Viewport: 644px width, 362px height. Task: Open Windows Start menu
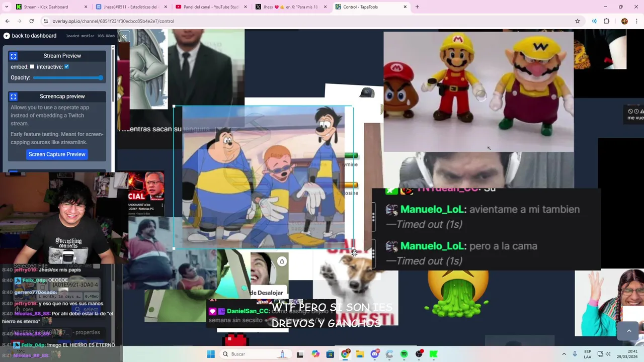point(211,354)
